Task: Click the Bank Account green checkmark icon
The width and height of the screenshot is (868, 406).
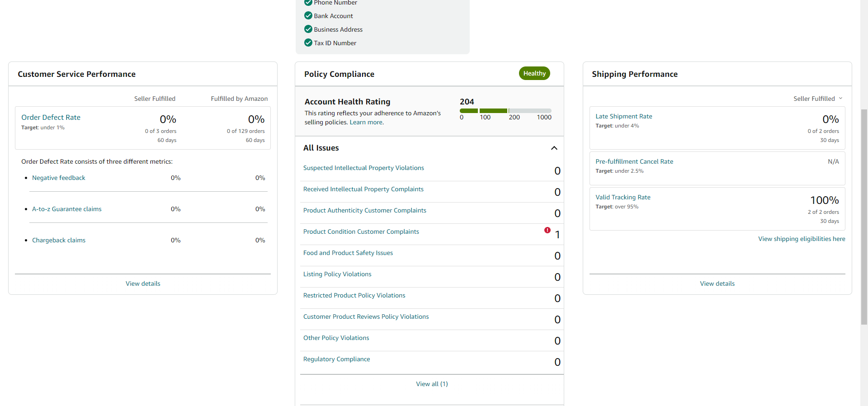Action: 308,15
